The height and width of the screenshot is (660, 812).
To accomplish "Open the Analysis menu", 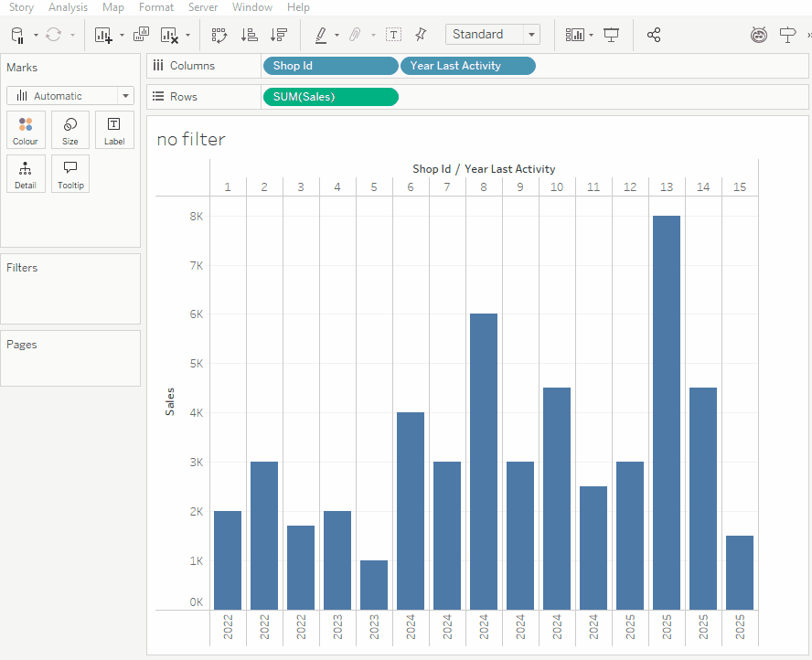I will [x=68, y=7].
